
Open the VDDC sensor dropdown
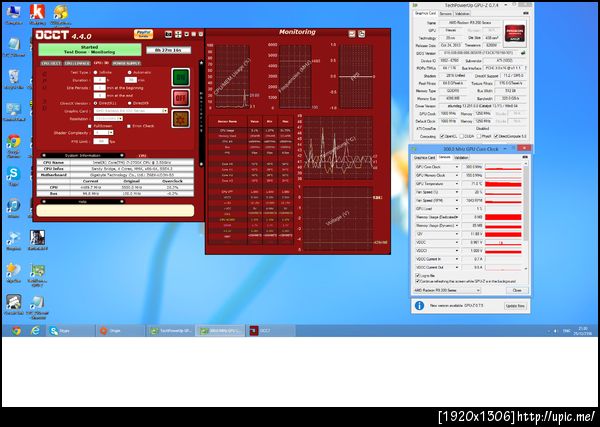pyautogui.click(x=456, y=242)
